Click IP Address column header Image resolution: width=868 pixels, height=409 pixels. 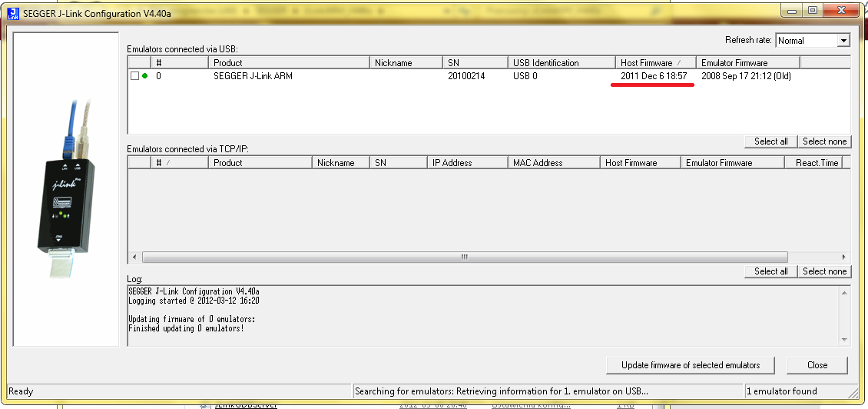466,162
